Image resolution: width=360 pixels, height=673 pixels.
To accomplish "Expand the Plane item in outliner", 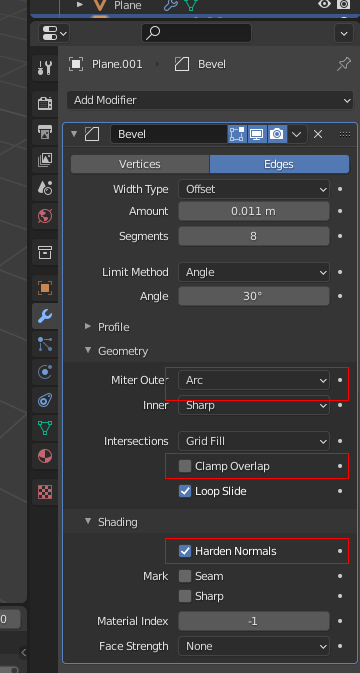I will [x=79, y=5].
